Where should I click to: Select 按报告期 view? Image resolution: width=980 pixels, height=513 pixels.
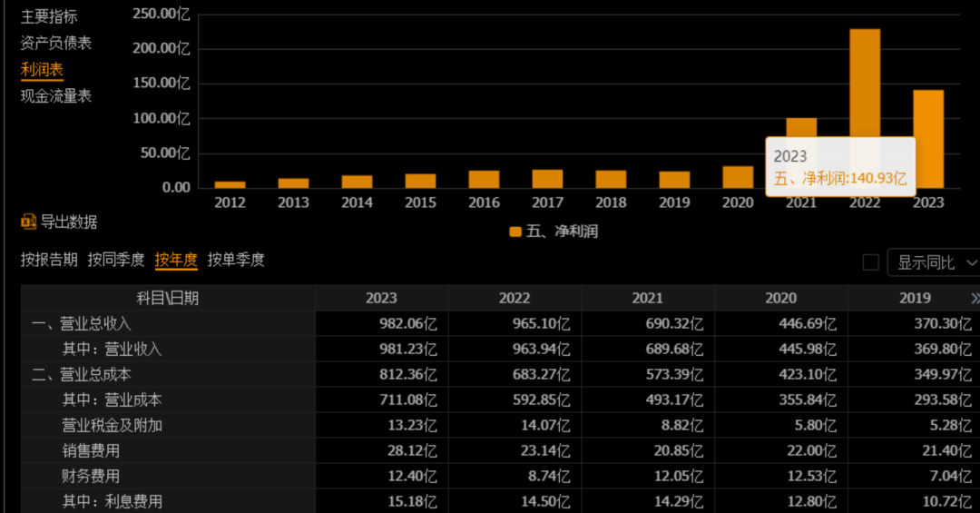click(x=49, y=260)
